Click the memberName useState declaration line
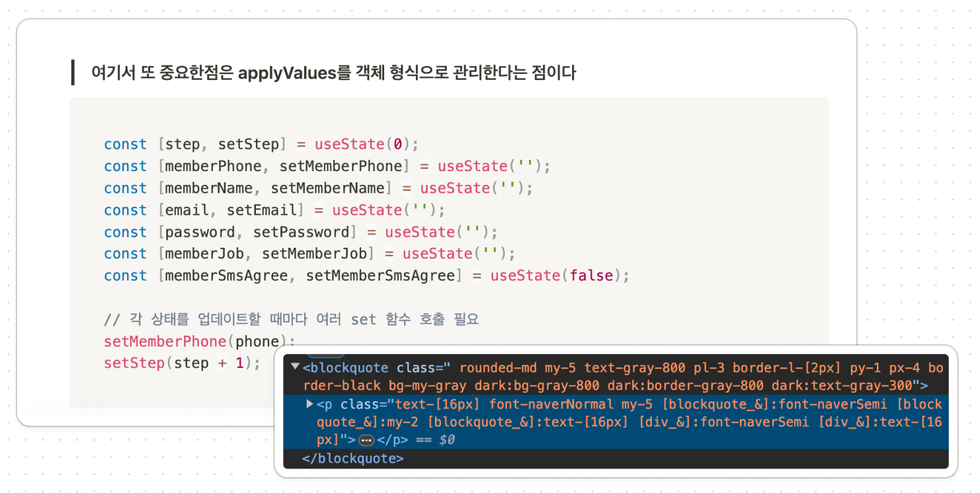 (x=318, y=188)
